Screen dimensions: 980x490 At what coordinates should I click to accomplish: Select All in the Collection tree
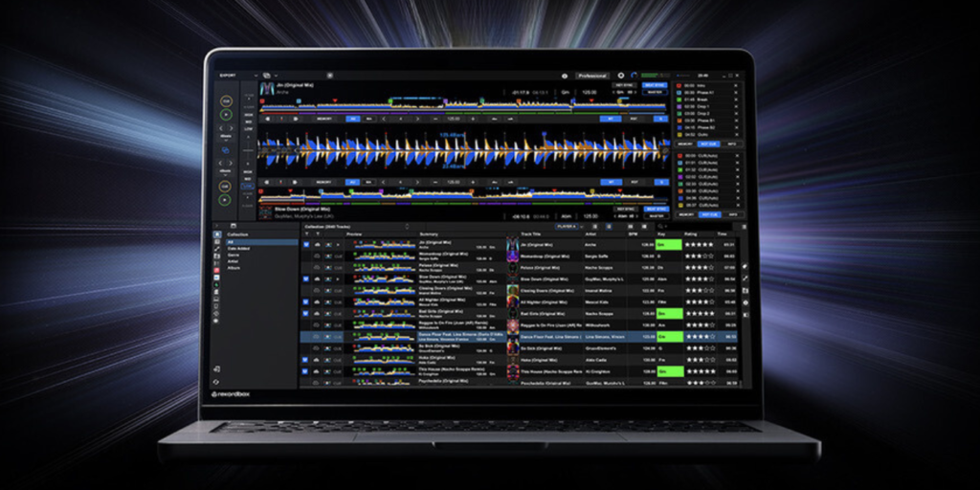tap(262, 242)
